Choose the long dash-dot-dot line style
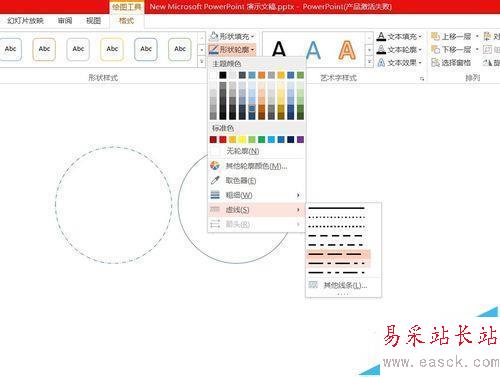 click(x=337, y=273)
